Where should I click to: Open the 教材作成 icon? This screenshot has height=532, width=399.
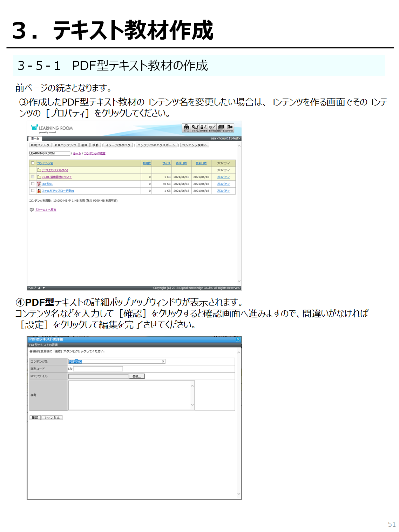(212, 128)
